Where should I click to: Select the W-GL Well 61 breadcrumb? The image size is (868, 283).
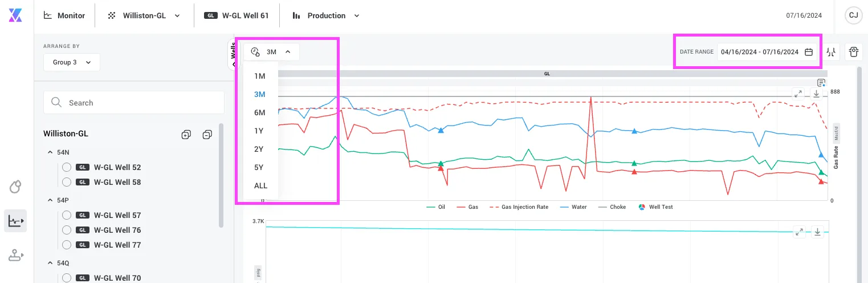point(237,16)
